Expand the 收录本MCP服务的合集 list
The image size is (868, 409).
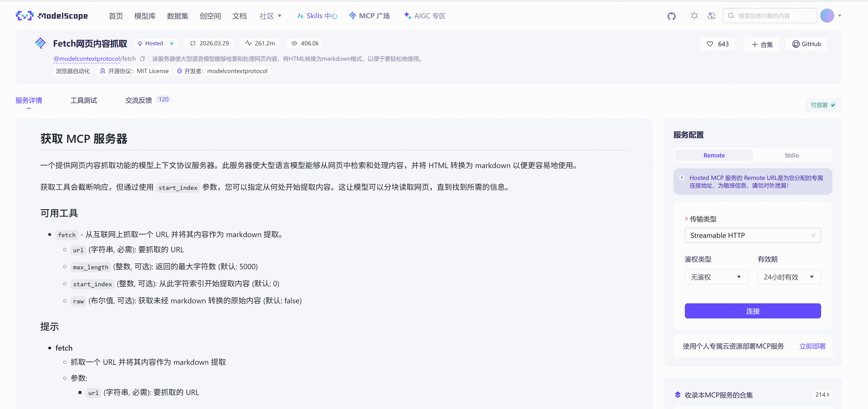[822, 395]
